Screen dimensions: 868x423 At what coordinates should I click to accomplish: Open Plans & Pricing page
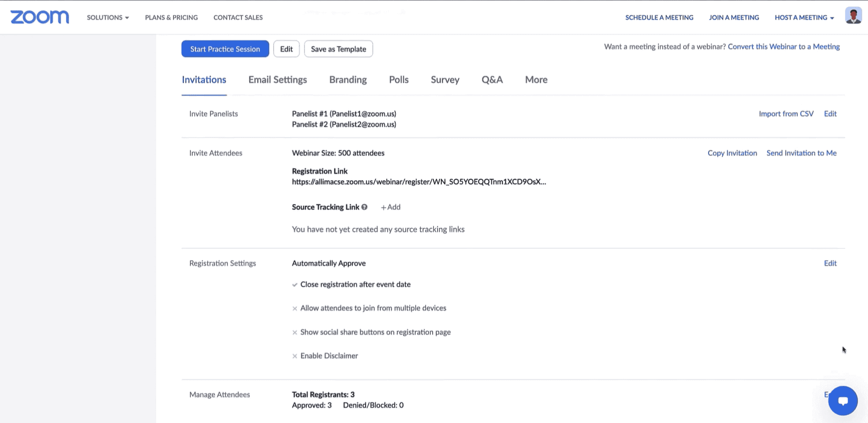point(171,17)
